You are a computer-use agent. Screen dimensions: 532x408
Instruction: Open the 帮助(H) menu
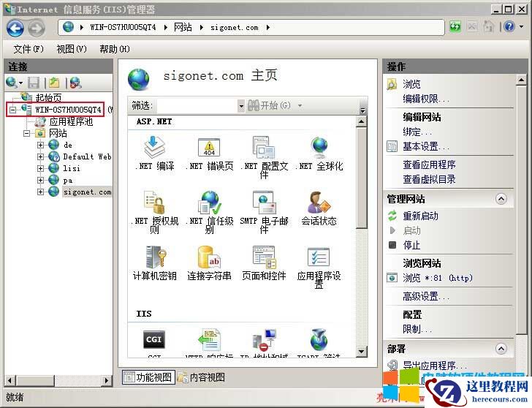pos(115,49)
